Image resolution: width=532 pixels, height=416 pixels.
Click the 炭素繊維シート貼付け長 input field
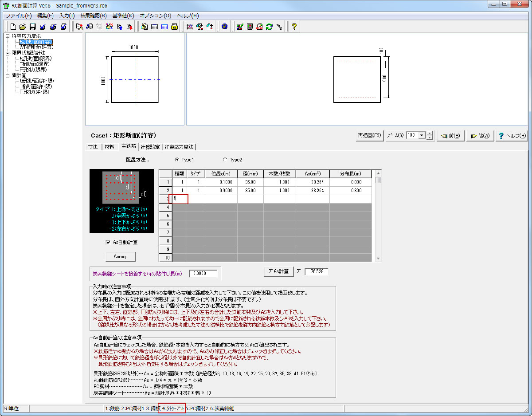[x=203, y=274]
